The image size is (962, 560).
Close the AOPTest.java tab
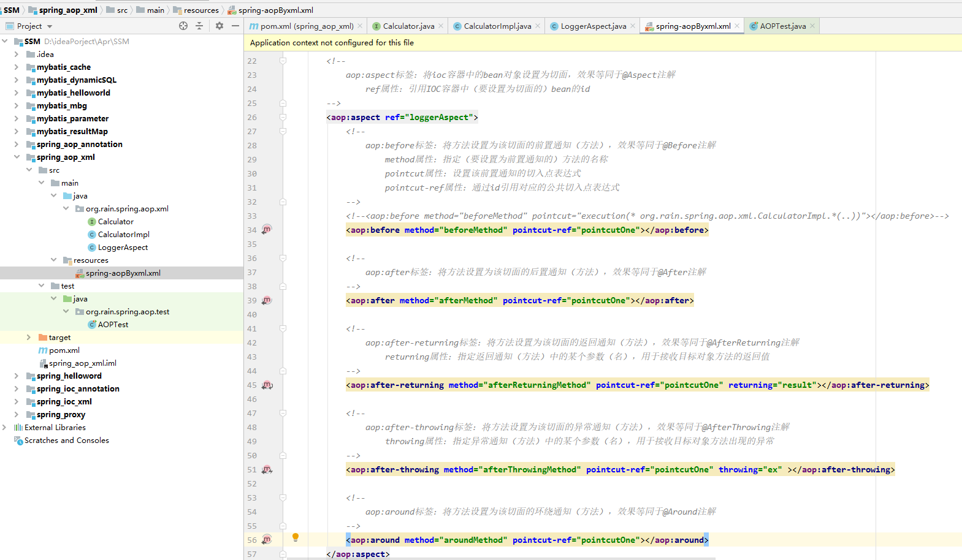[812, 26]
